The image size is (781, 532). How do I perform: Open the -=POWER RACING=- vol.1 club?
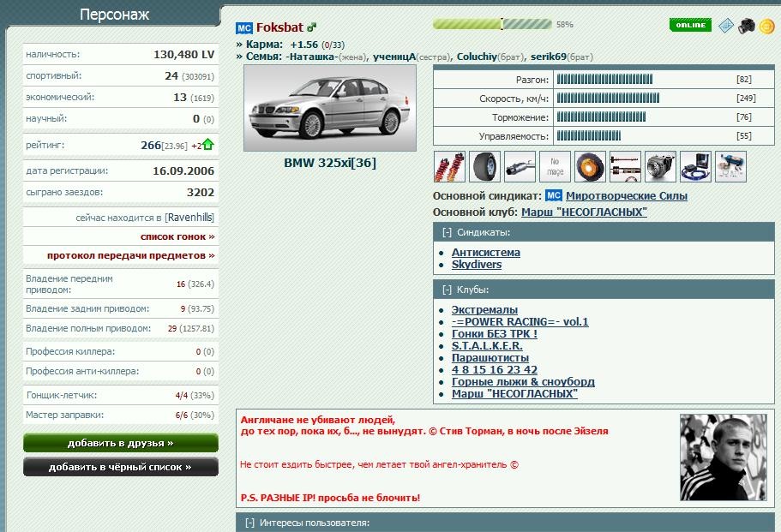pos(520,322)
